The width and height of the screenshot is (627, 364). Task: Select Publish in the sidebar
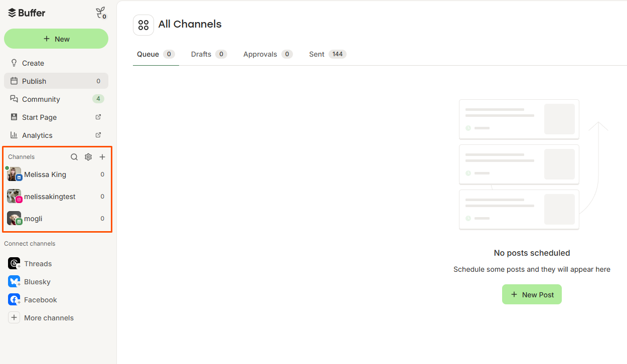tap(56, 81)
